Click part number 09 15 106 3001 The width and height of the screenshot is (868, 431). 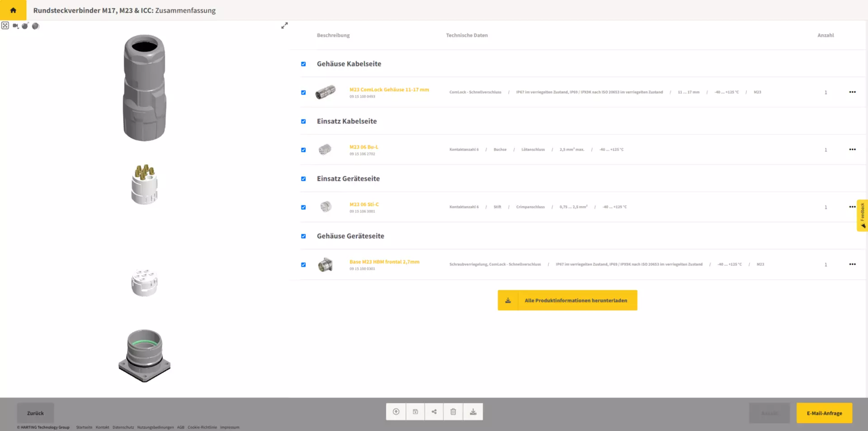(362, 211)
